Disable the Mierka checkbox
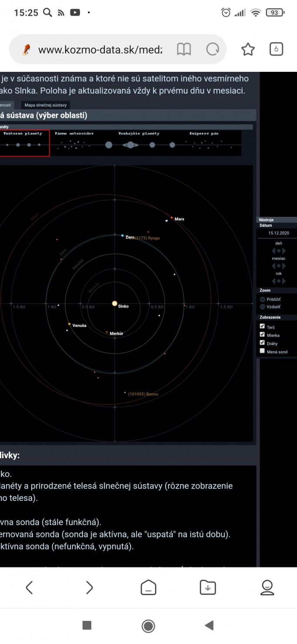297x644 pixels. [x=262, y=335]
